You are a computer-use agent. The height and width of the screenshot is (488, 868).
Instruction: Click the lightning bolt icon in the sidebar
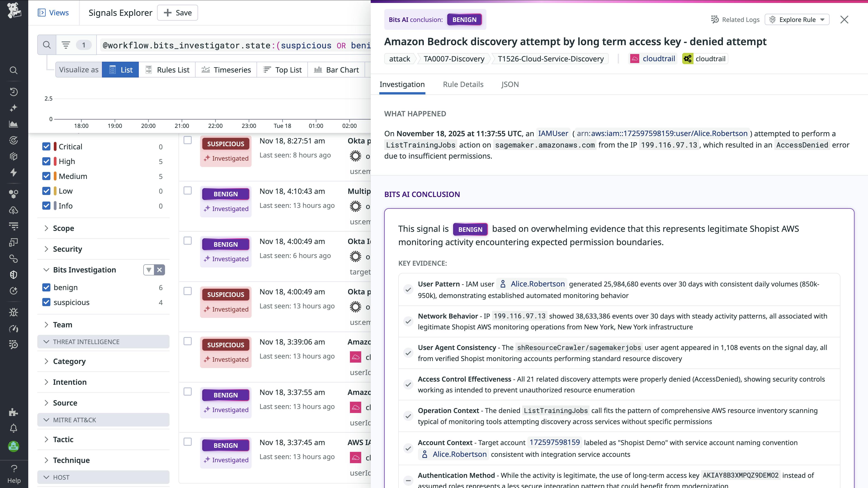coord(14,172)
